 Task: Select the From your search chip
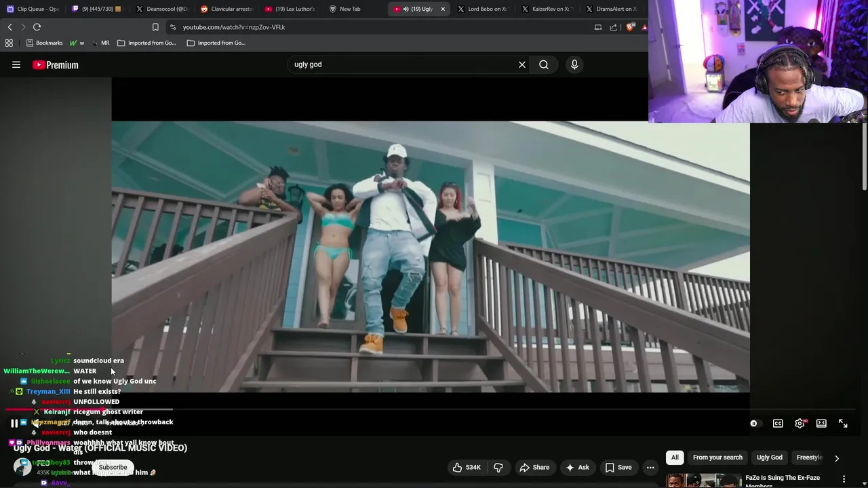[x=717, y=457]
